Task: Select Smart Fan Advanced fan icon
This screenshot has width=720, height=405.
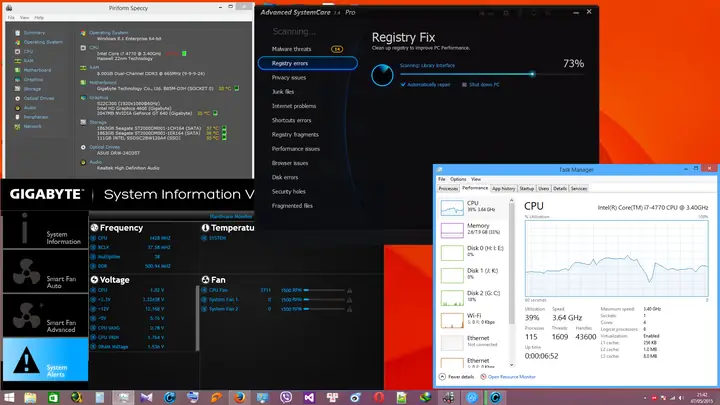Action: coord(27,315)
